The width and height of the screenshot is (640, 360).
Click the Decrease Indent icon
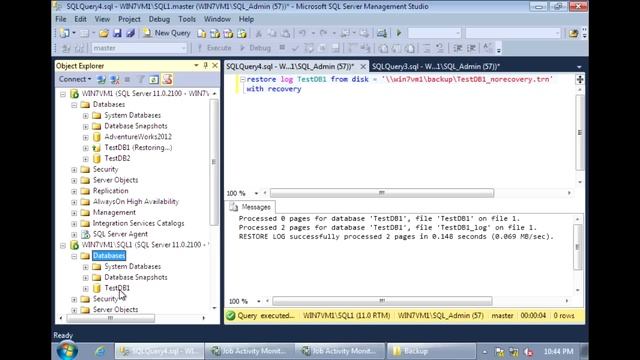pos(458,48)
